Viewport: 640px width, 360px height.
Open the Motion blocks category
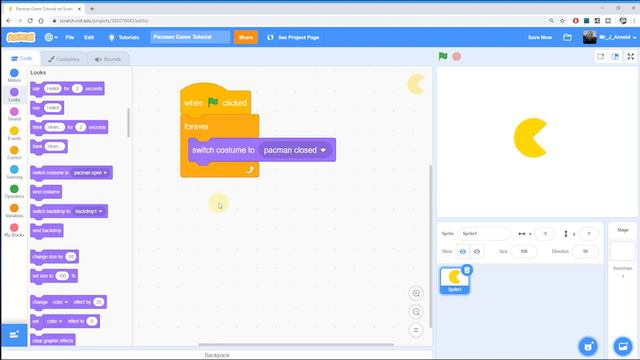14,76
